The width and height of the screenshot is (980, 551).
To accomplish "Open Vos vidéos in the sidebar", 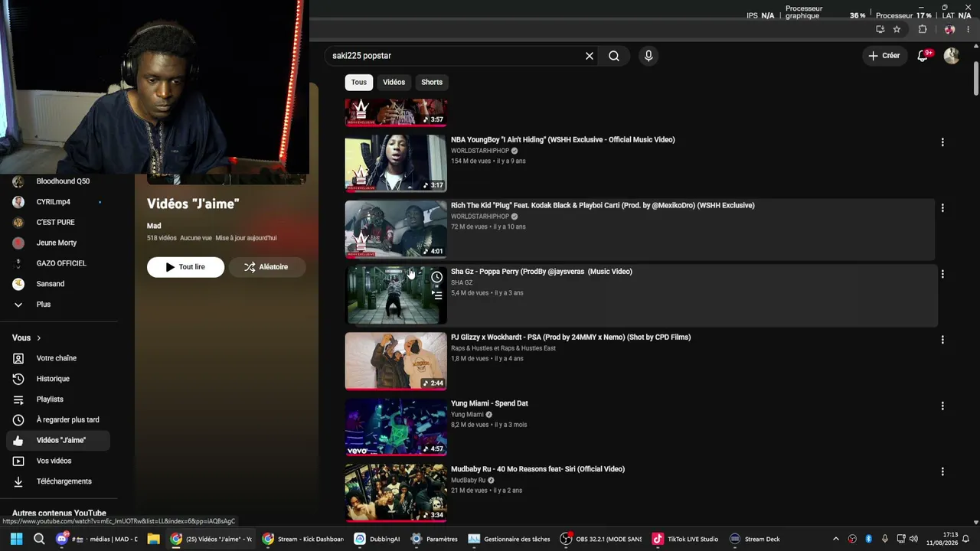I will (57, 461).
